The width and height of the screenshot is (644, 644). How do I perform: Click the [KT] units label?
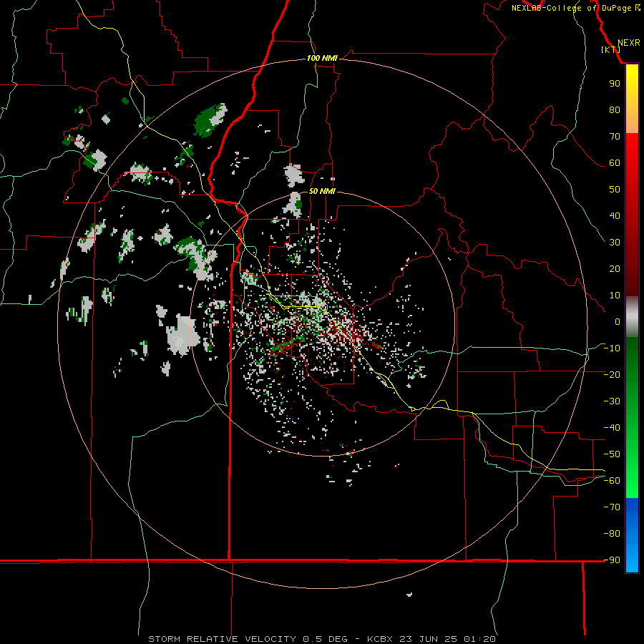pyautogui.click(x=610, y=49)
